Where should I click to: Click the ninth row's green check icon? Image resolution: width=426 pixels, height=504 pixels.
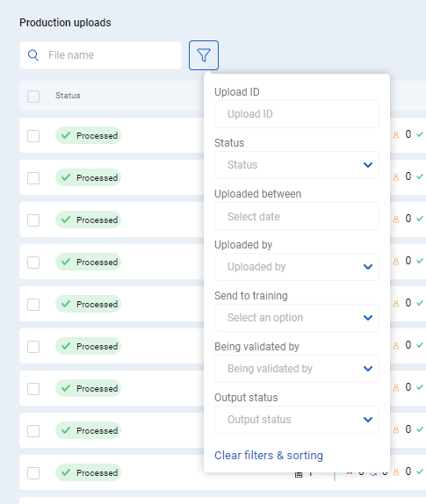(420, 472)
